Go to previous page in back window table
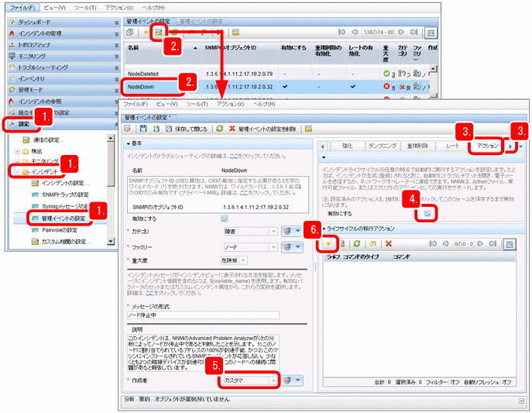This screenshot has height=413, width=532. pos(354,33)
